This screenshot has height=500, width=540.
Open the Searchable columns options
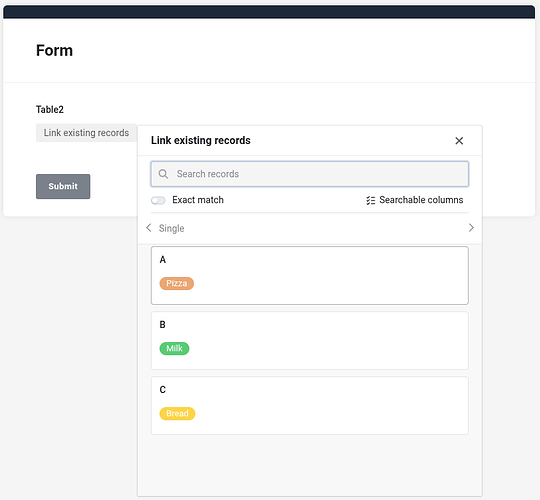[x=415, y=200]
